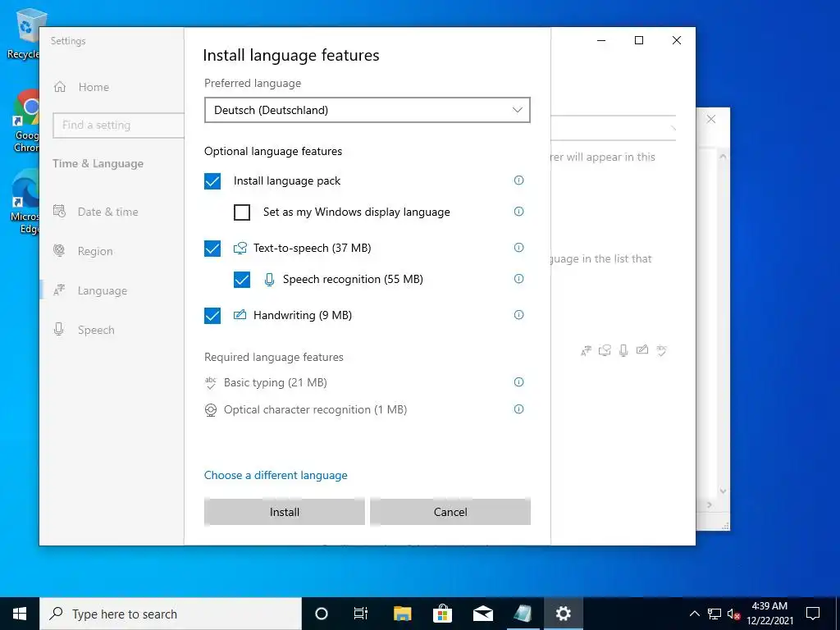Click info icon for Speech recognition
This screenshot has width=840, height=630.
(x=518, y=279)
